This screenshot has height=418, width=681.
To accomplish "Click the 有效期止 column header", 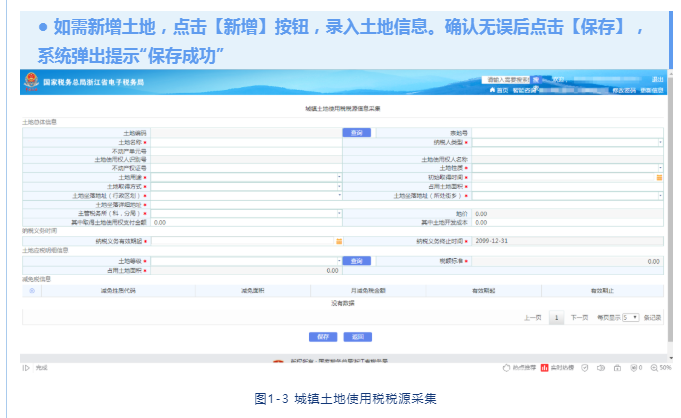I will 602,291.
